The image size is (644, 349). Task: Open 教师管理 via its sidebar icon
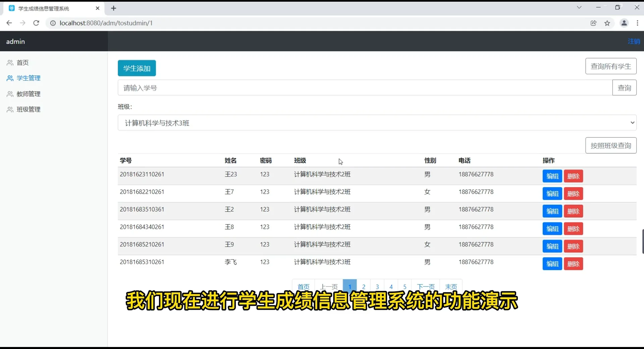tap(9, 94)
